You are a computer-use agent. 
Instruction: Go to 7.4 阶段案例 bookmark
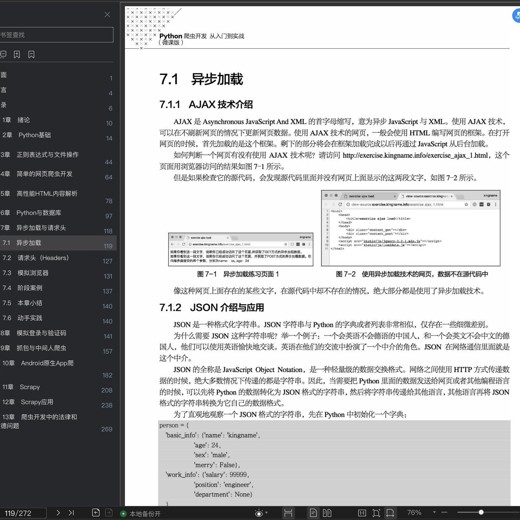tap(22, 288)
